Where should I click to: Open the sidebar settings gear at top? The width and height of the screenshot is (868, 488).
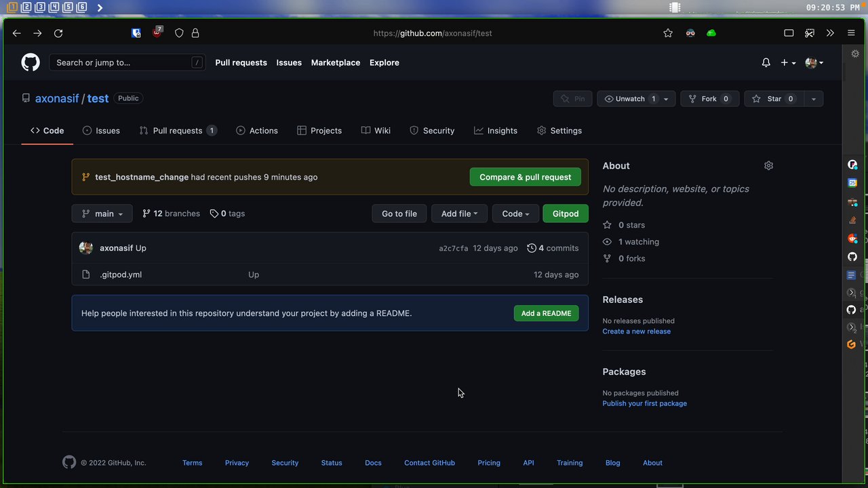click(x=855, y=54)
